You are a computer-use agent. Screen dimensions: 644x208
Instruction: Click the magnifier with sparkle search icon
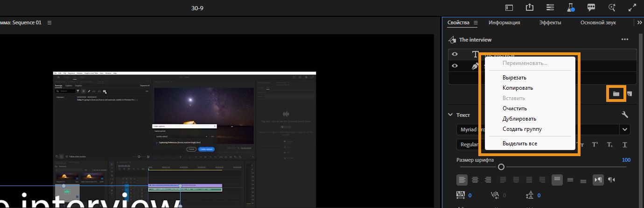click(612, 7)
